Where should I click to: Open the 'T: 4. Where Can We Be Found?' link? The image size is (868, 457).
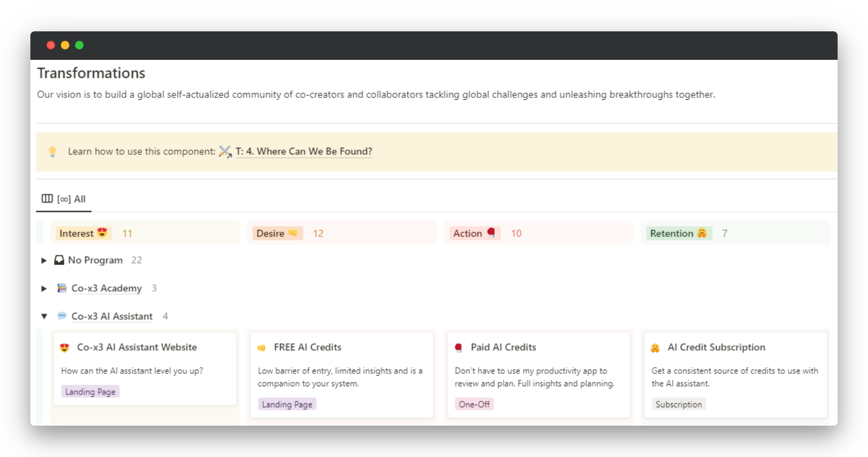304,152
